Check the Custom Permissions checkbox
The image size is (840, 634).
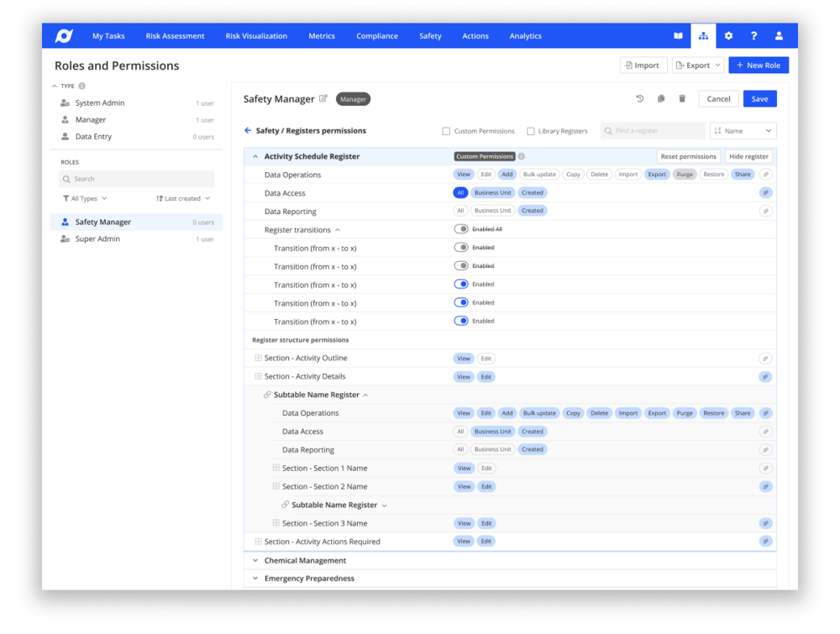[445, 131]
